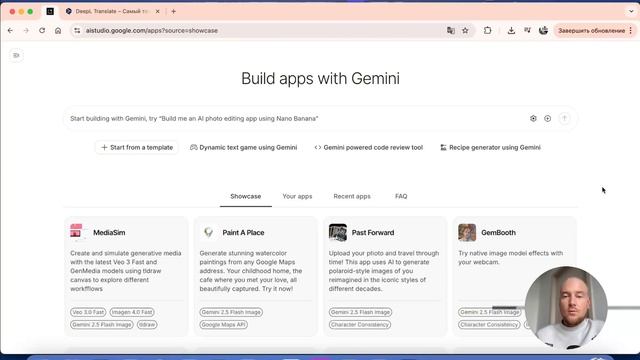Click the media control icon next to downloads
Image resolution: width=640 pixels, height=360 pixels.
pyautogui.click(x=527, y=31)
